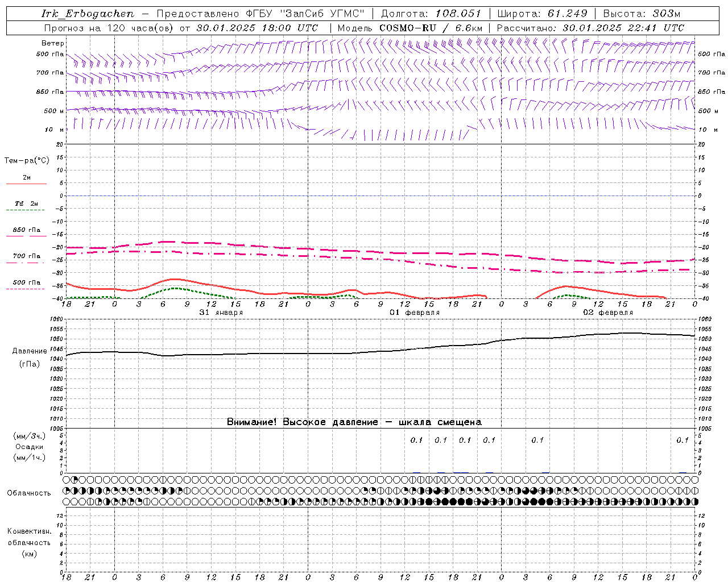Click the black surface pressure curve
Image resolution: width=728 pixels, height=582 pixels.
tap(380, 351)
